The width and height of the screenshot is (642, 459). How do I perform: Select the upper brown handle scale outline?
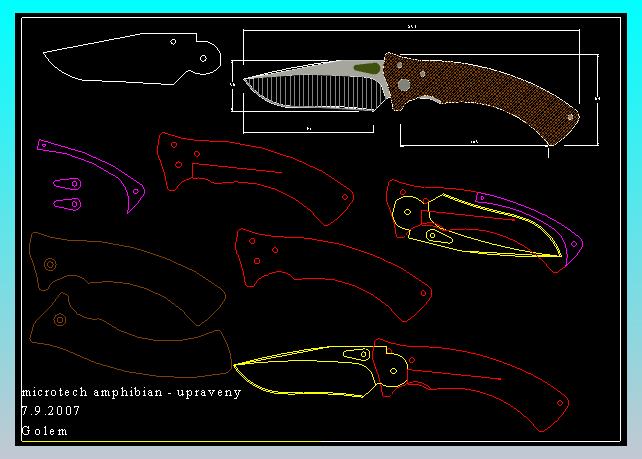click(x=127, y=278)
